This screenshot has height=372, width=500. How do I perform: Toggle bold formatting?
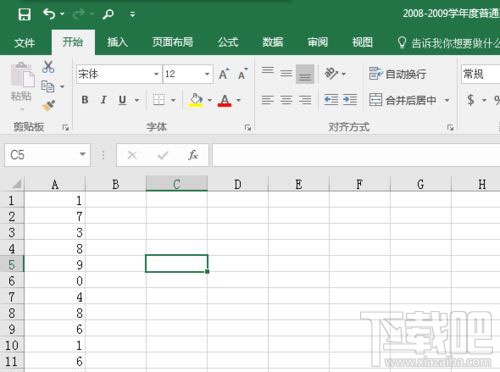[85, 100]
